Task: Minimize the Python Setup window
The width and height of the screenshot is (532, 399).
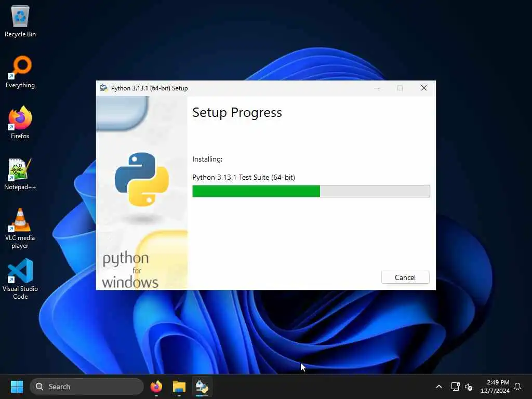Action: pos(377,88)
